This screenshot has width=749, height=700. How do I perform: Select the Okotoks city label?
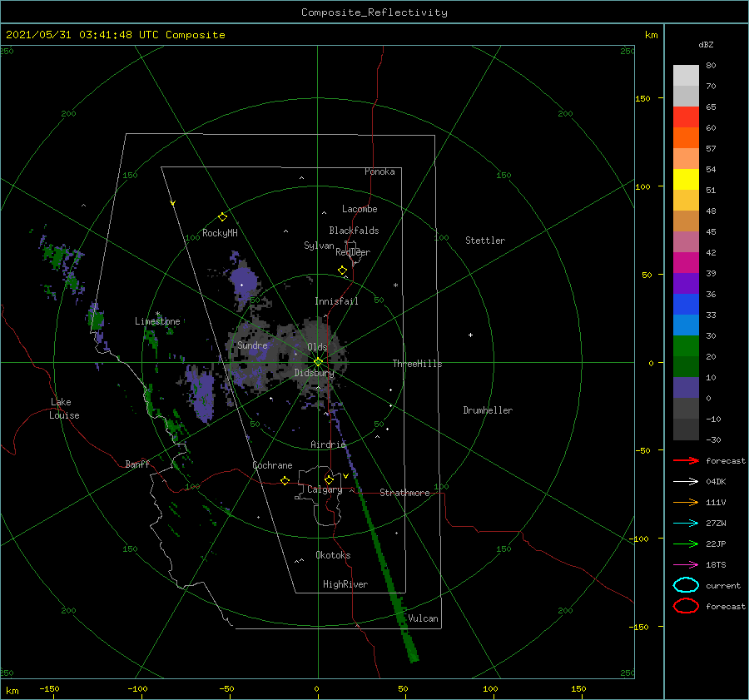coord(333,555)
